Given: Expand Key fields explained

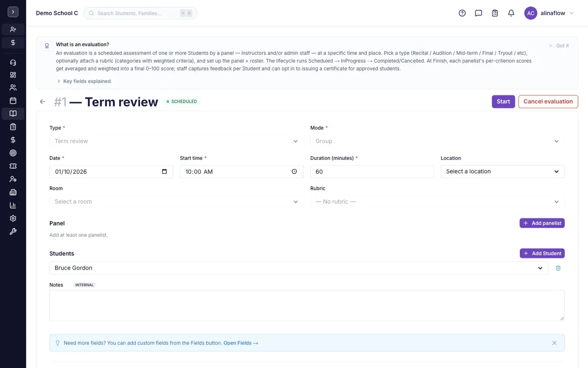Looking at the screenshot, I should pos(84,81).
